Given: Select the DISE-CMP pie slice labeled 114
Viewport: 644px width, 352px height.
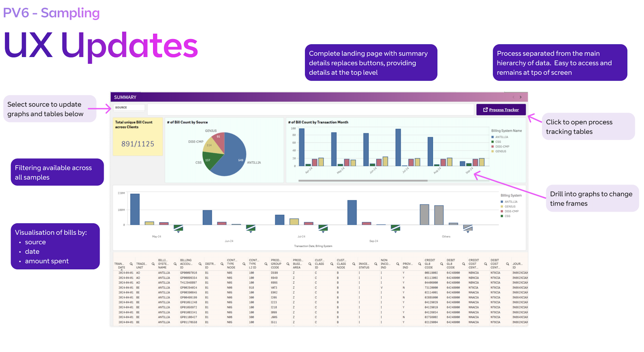Looking at the screenshot, I should point(212,145).
